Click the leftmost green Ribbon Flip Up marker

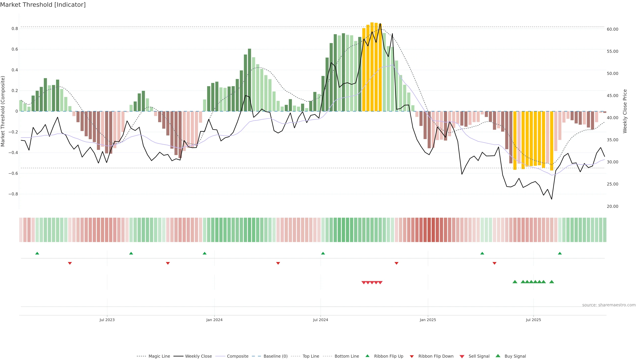click(37, 253)
